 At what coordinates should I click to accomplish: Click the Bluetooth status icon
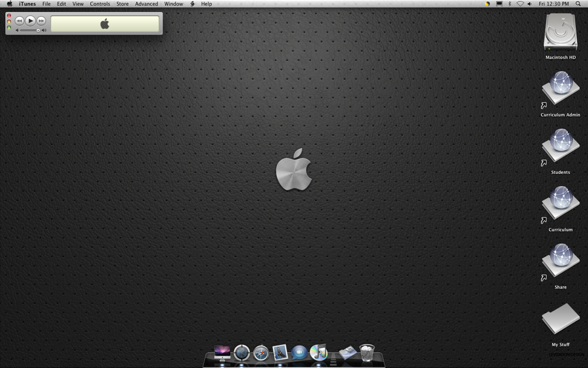pos(509,4)
